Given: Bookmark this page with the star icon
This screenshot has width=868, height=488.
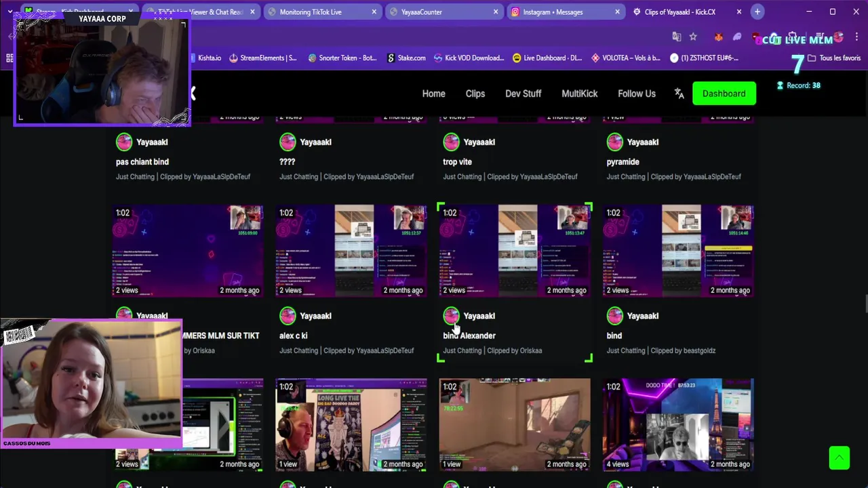Looking at the screenshot, I should pos(693,37).
